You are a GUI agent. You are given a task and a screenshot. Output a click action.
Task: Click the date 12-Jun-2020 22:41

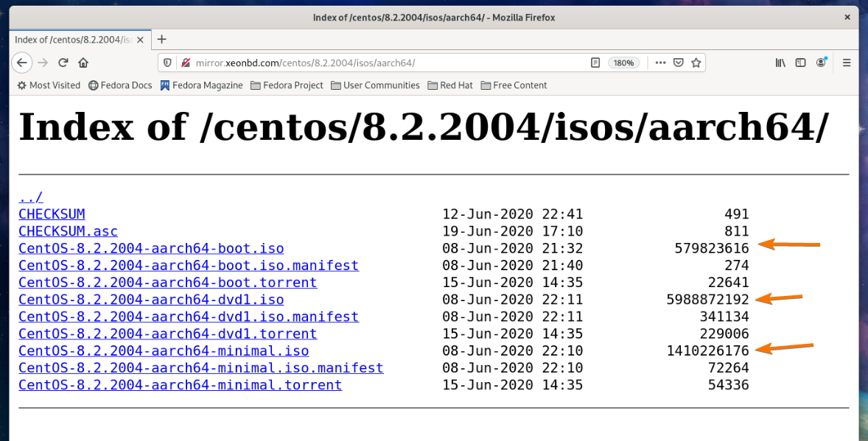tap(513, 214)
